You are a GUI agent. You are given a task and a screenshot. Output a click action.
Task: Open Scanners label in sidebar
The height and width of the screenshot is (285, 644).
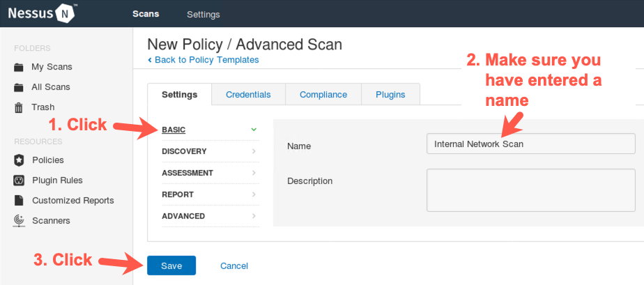click(x=52, y=221)
